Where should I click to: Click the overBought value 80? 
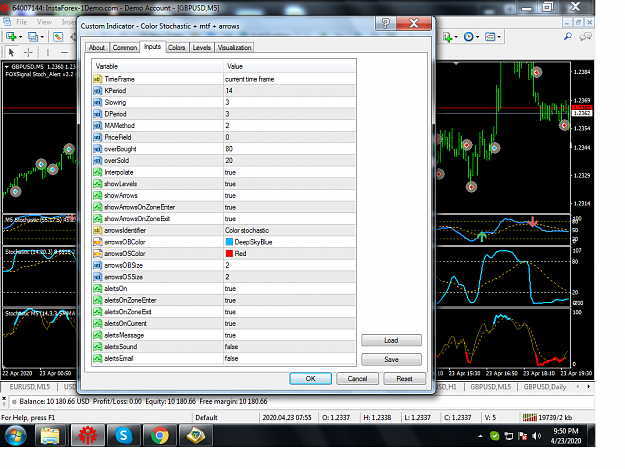click(x=229, y=149)
